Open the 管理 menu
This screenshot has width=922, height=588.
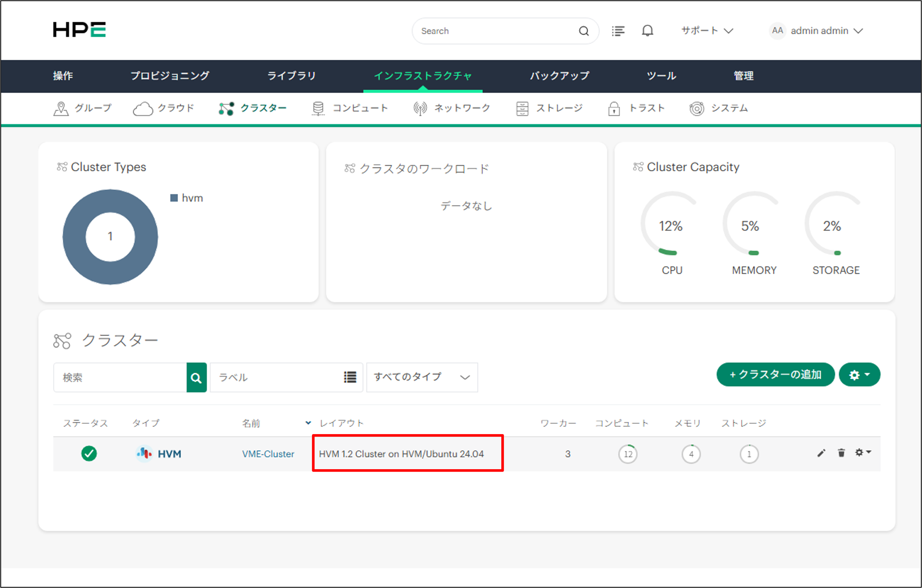744,76
